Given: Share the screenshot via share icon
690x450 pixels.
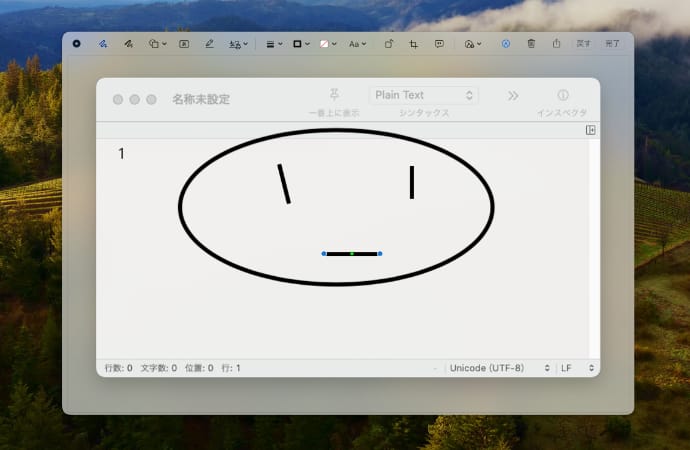Looking at the screenshot, I should pos(556,44).
